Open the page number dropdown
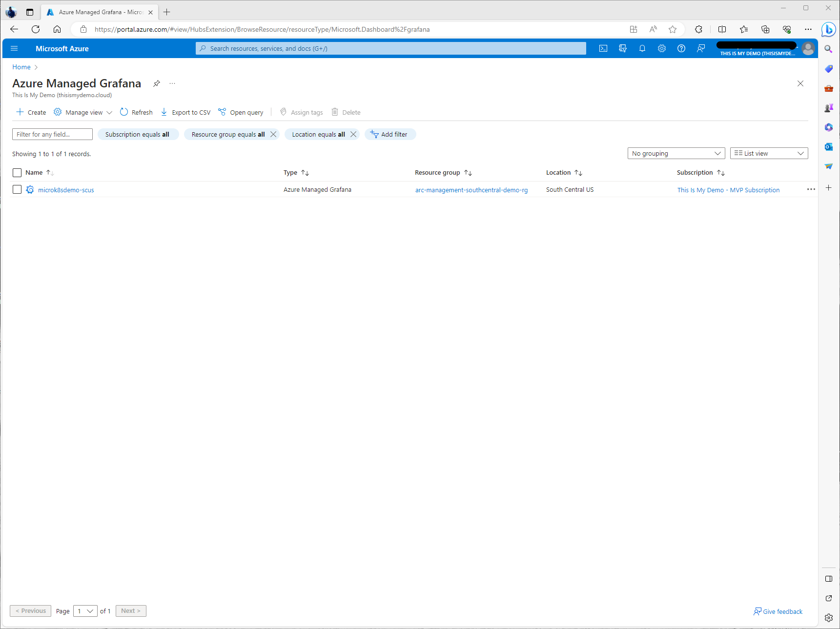 pyautogui.click(x=85, y=611)
